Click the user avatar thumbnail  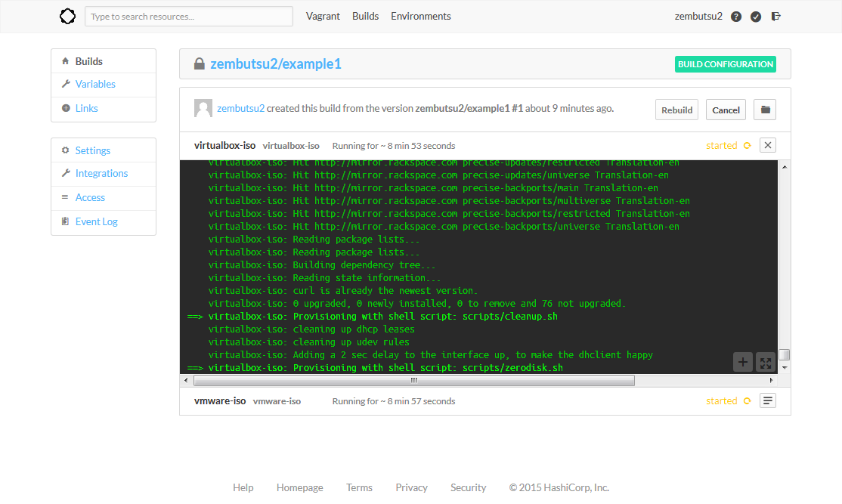(x=203, y=108)
